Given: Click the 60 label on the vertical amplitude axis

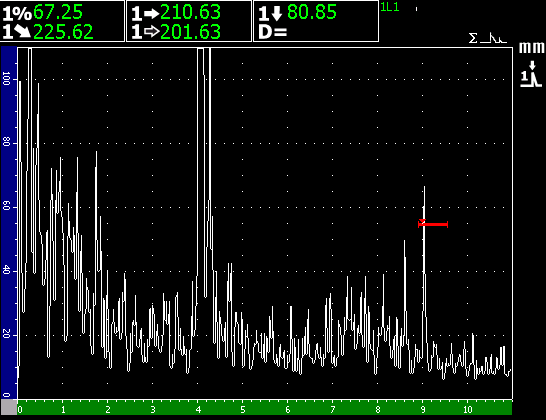Looking at the screenshot, I should 6,206.
